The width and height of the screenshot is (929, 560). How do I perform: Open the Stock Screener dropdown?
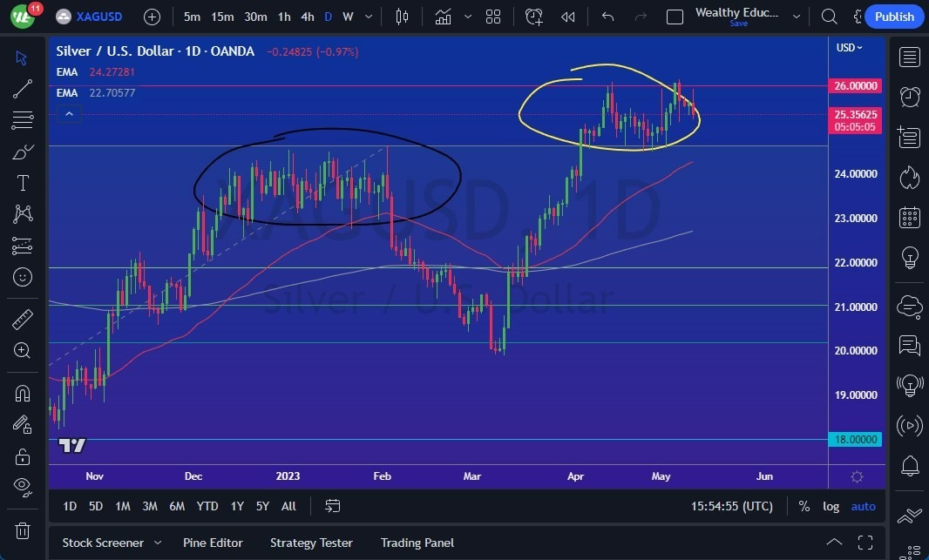pyautogui.click(x=112, y=543)
